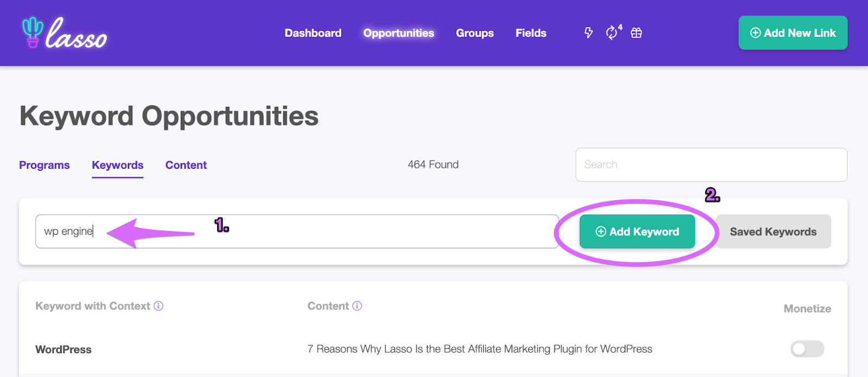Image resolution: width=868 pixels, height=377 pixels.
Task: Click the Search input field
Action: 711,165
